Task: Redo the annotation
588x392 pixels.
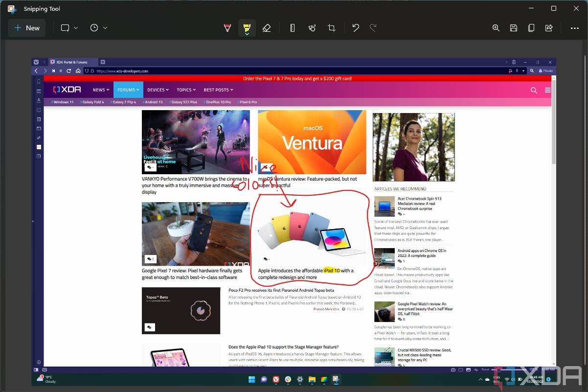Action: (373, 28)
